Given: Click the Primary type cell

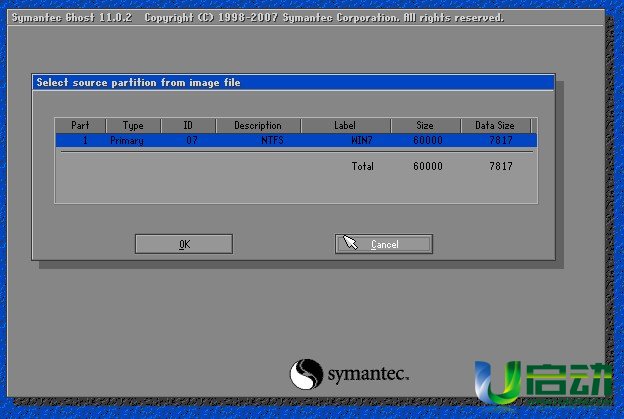Looking at the screenshot, I should tap(127, 140).
